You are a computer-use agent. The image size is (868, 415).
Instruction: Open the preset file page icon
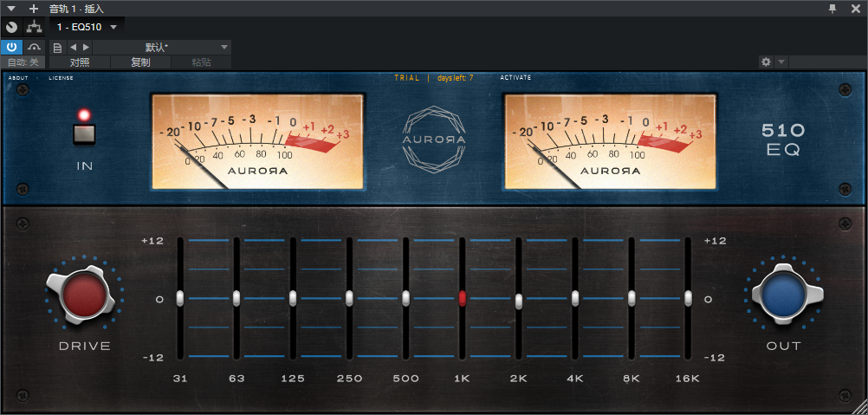(57, 48)
